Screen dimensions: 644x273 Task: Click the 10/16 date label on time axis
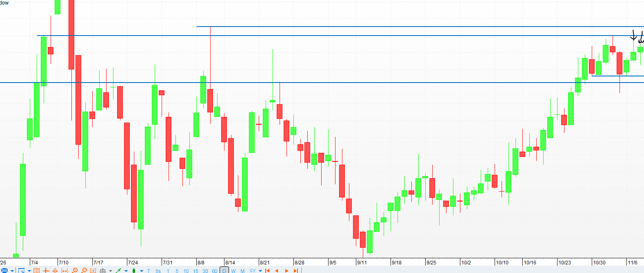click(x=530, y=262)
